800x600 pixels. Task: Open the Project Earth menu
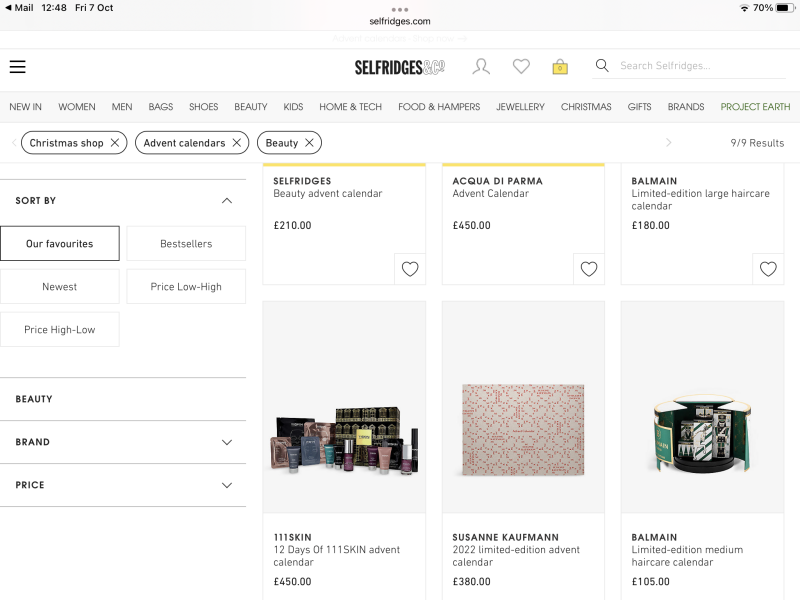pyautogui.click(x=755, y=107)
